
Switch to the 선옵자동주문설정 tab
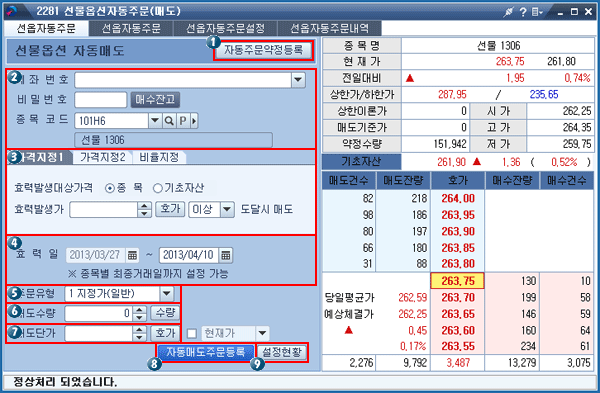[225, 28]
